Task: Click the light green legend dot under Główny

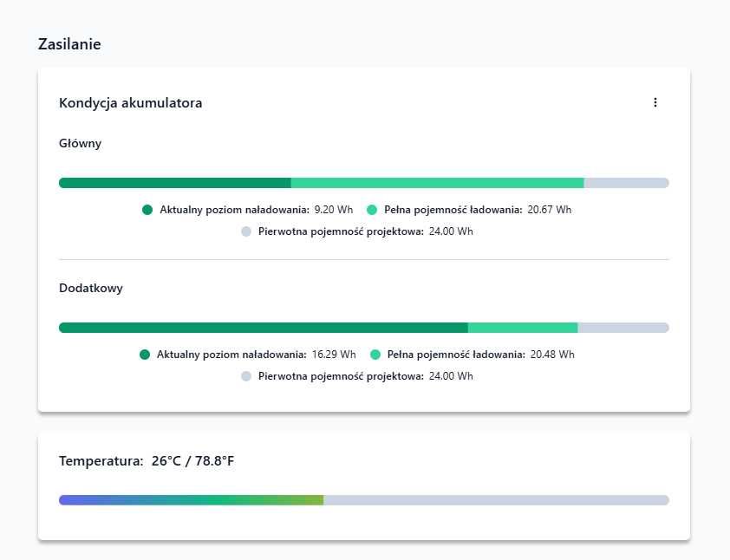Action: (x=372, y=210)
